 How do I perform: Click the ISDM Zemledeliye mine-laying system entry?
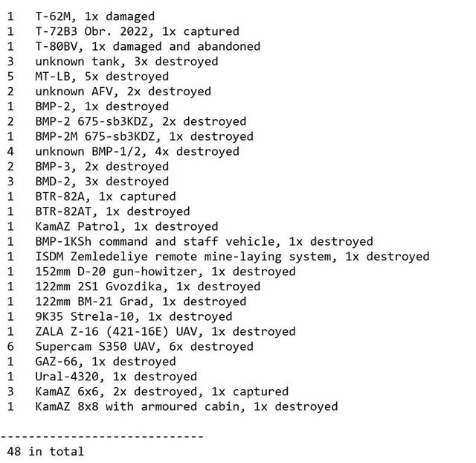232,257
